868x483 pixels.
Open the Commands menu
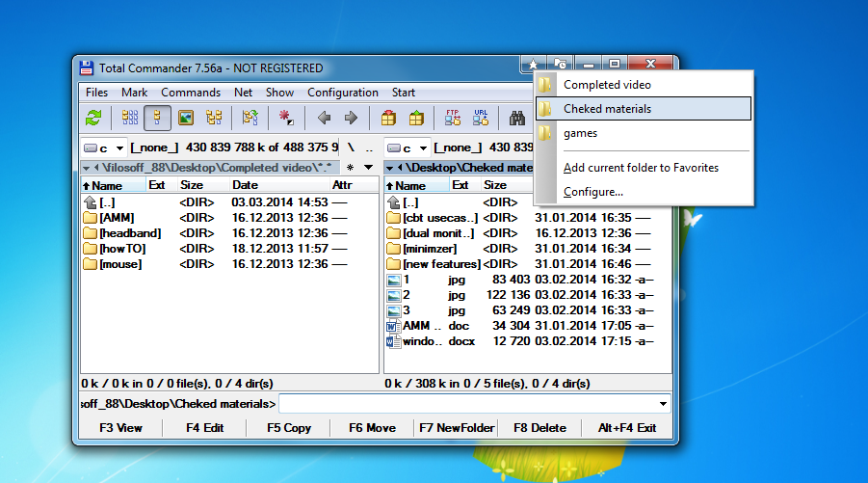tap(191, 93)
